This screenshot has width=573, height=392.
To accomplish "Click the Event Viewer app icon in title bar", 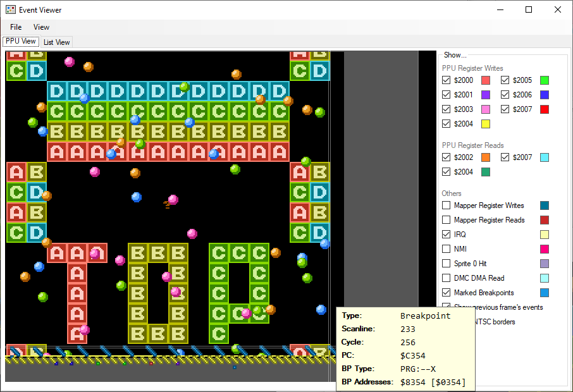I will click(x=11, y=10).
